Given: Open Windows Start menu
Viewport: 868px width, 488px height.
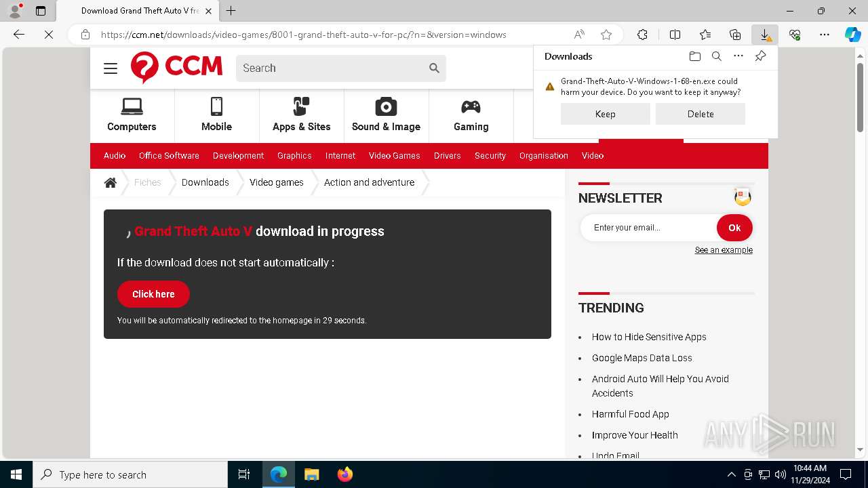Looking at the screenshot, I should (16, 474).
